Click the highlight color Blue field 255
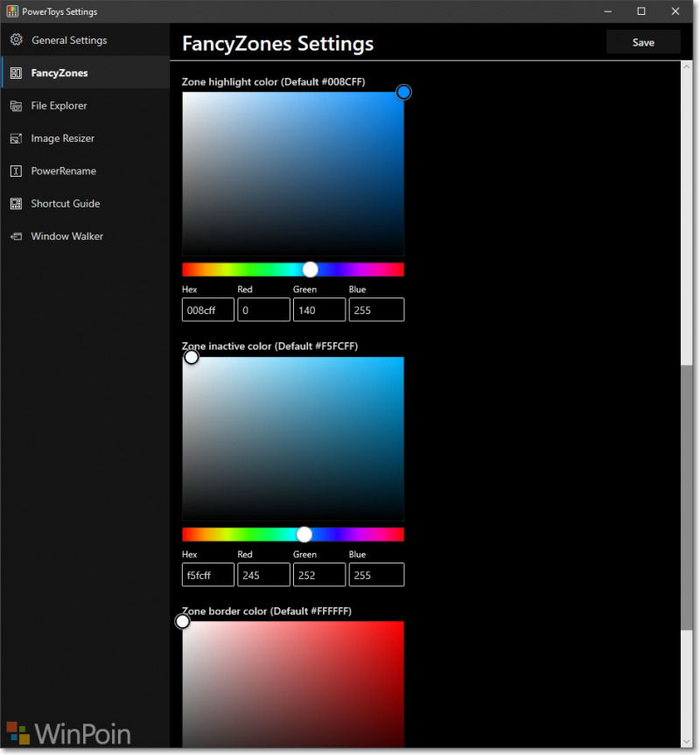Screen dimensions: 700x755 click(376, 310)
